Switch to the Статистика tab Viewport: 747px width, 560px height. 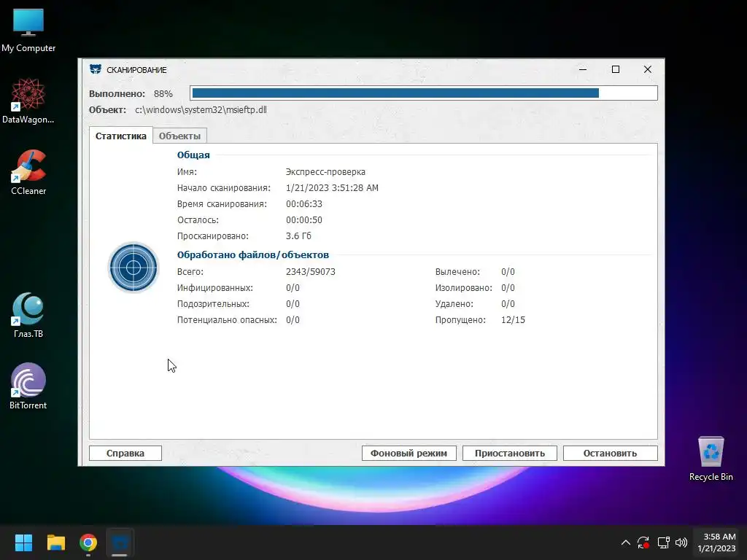pyautogui.click(x=121, y=136)
